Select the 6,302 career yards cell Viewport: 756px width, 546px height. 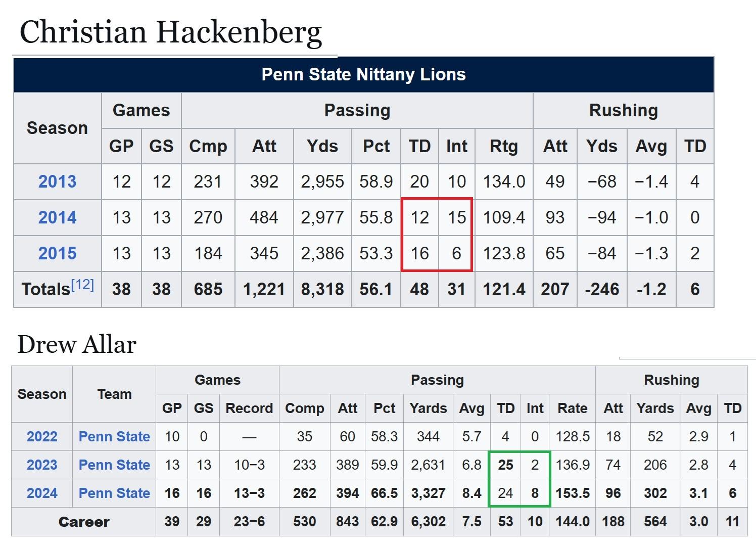(428, 522)
